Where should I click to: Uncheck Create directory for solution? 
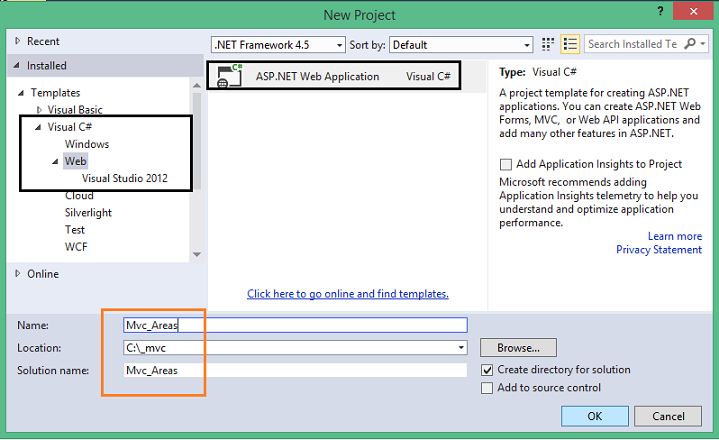pyautogui.click(x=487, y=370)
